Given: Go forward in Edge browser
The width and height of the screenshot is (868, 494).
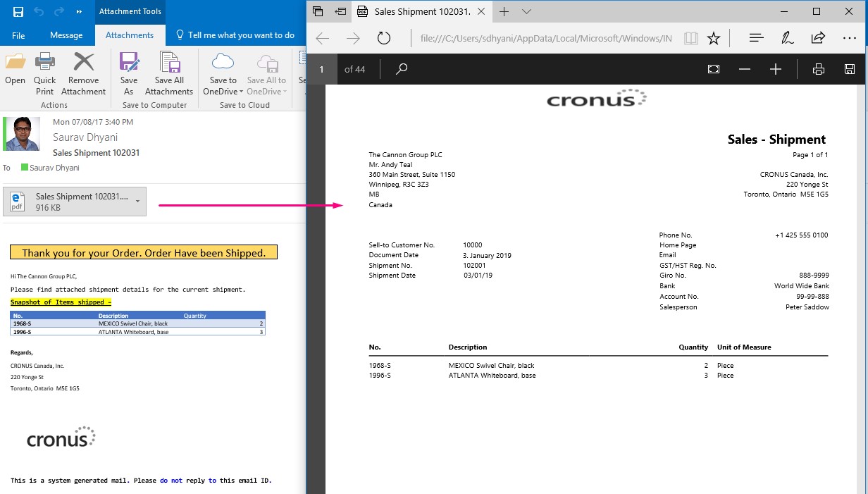Looking at the screenshot, I should pyautogui.click(x=354, y=38).
